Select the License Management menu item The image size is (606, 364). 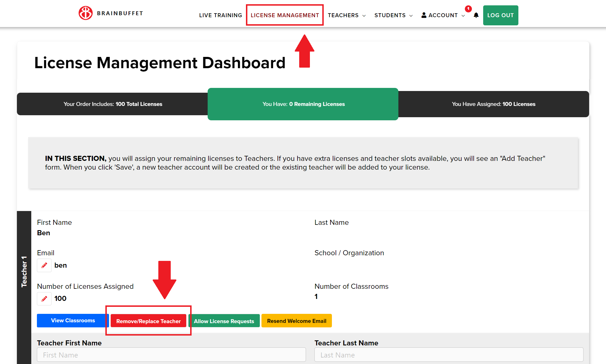pyautogui.click(x=285, y=15)
